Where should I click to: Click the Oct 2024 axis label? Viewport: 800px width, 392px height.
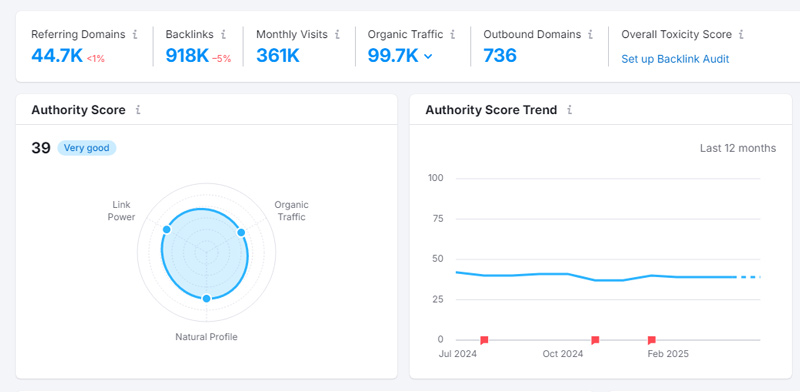(563, 354)
